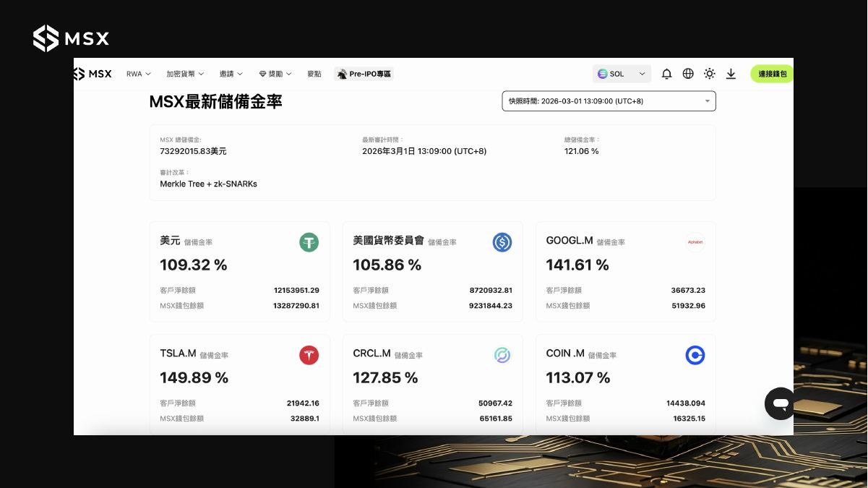Click the customer balance 50967.42
The height and width of the screenshot is (488, 868).
495,403
